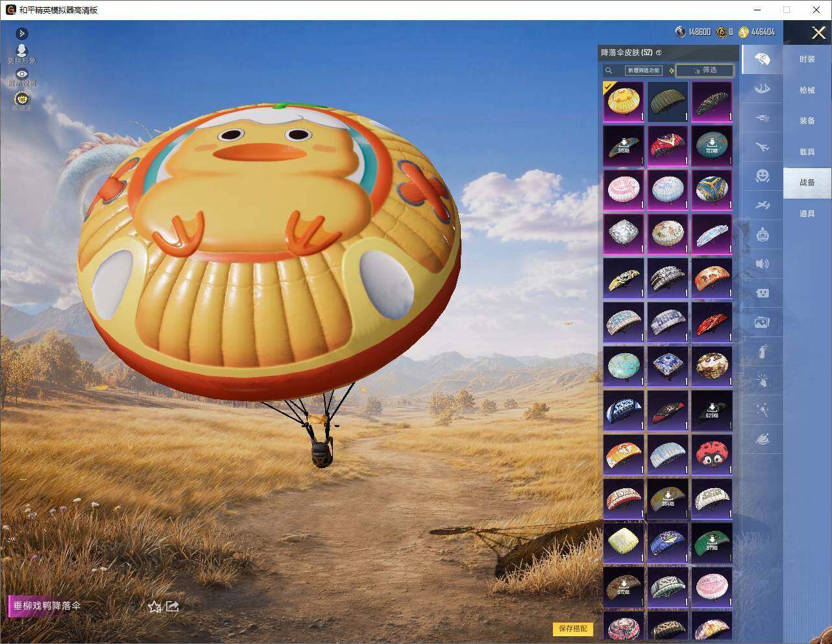
Task: Click the info icon beside 降落伞皮肤 title
Action: click(659, 53)
